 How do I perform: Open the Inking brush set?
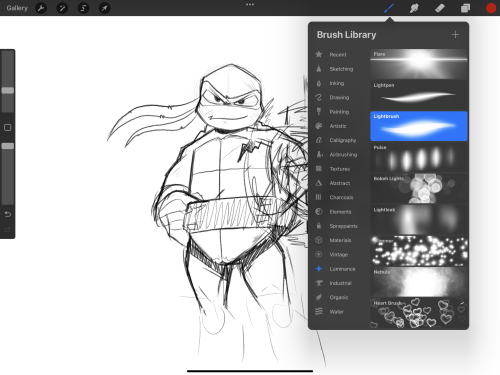pos(337,83)
